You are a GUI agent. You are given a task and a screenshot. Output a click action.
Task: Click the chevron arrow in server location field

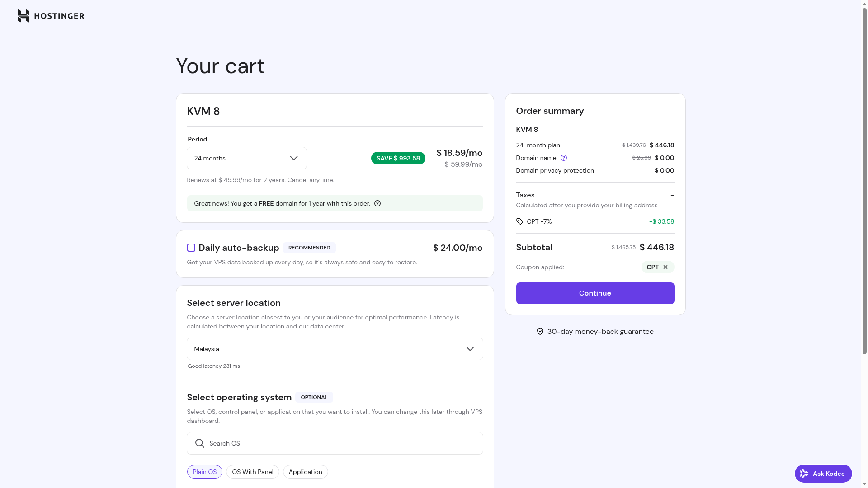tap(470, 349)
